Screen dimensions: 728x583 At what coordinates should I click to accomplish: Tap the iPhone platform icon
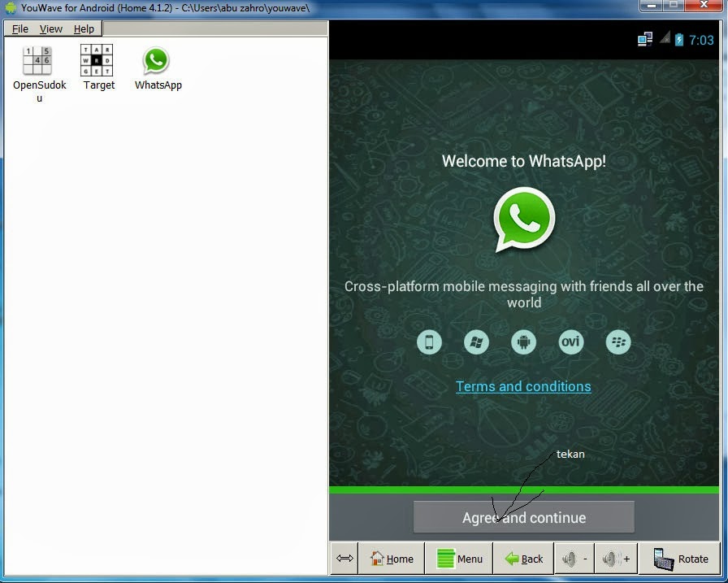click(x=429, y=342)
